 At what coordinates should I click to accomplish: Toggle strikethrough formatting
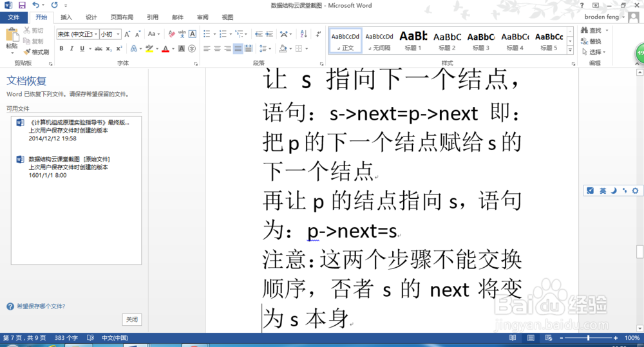(x=99, y=48)
